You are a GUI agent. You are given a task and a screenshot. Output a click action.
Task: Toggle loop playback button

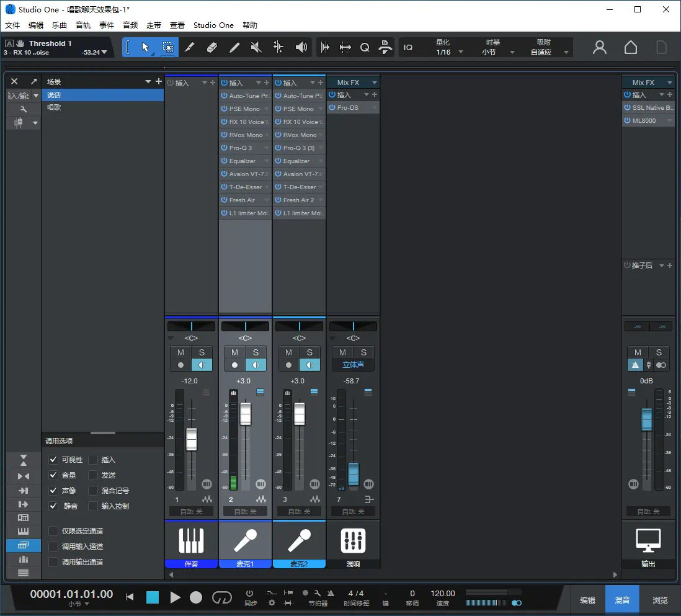[x=222, y=597]
